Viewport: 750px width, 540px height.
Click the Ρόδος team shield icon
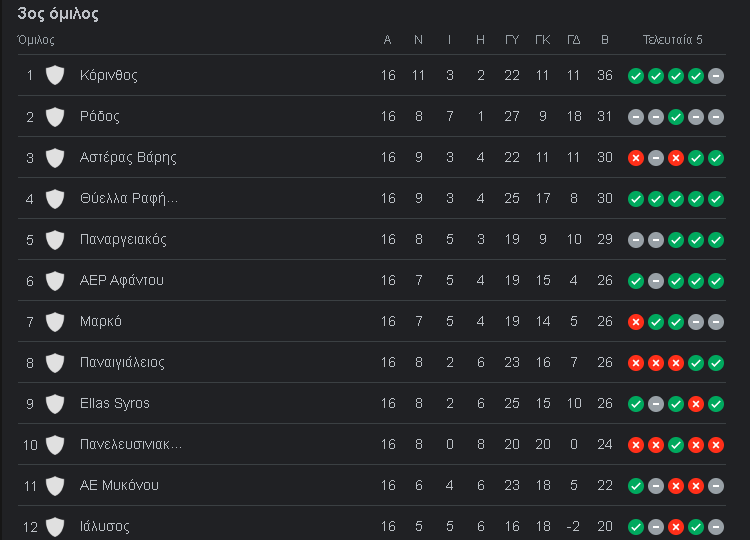pos(55,116)
